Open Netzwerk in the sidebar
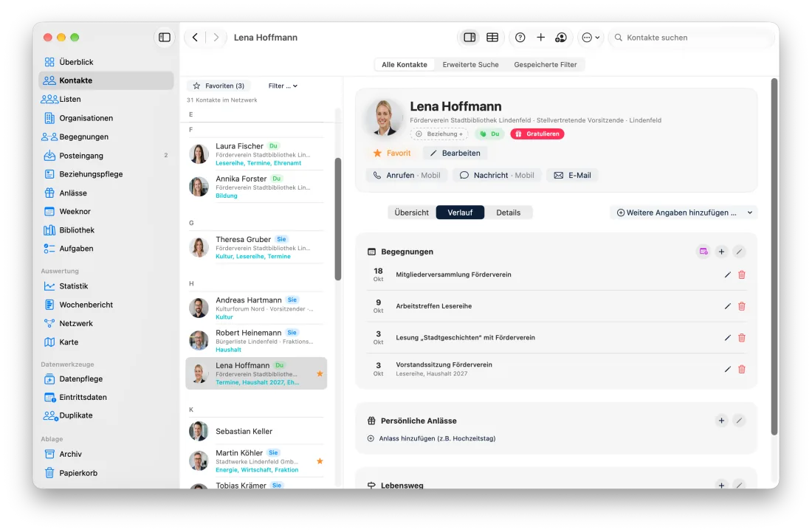Viewport: 812px width, 532px height. pyautogui.click(x=106, y=323)
